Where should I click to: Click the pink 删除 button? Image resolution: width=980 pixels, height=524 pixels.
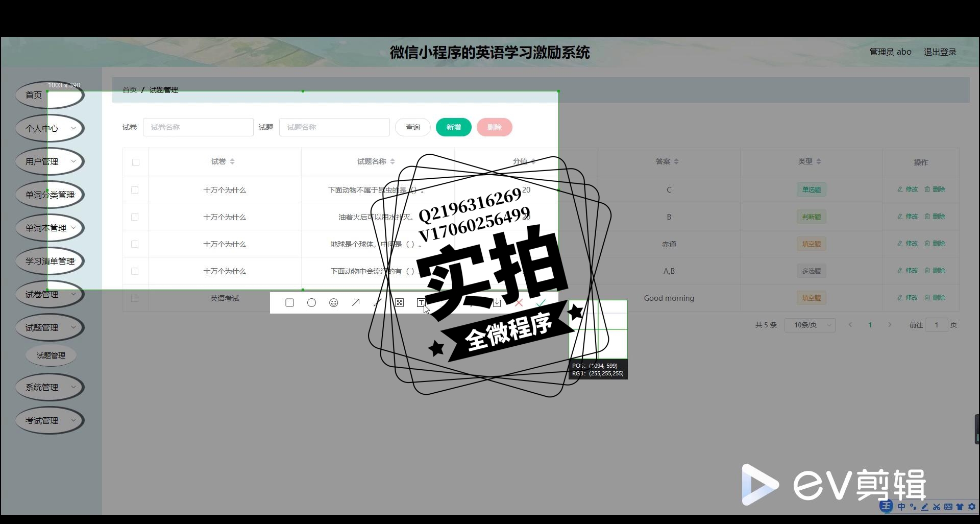pyautogui.click(x=495, y=127)
